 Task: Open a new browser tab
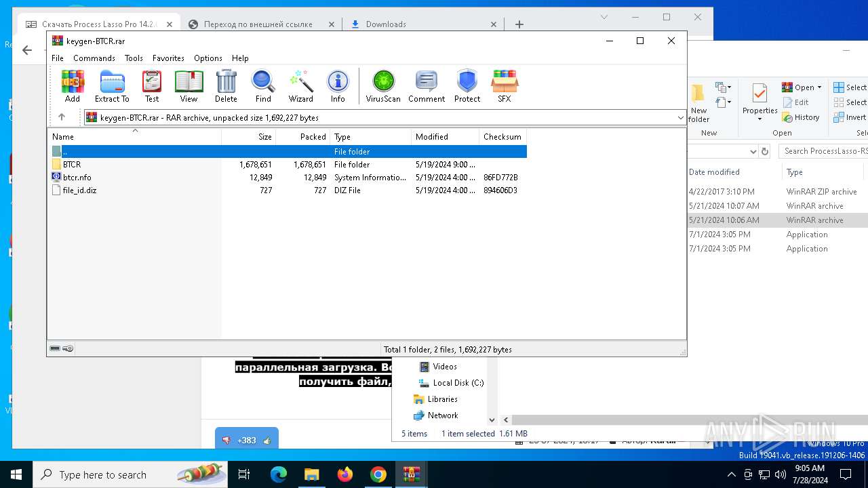[x=519, y=24]
